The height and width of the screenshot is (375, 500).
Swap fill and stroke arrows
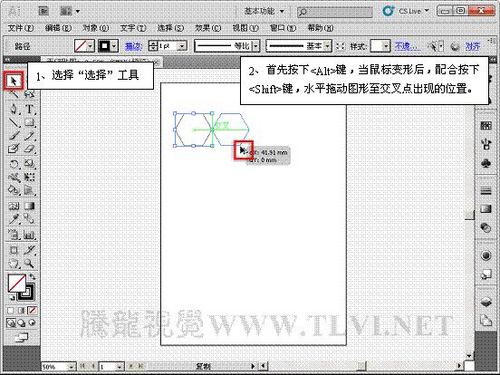pos(32,277)
